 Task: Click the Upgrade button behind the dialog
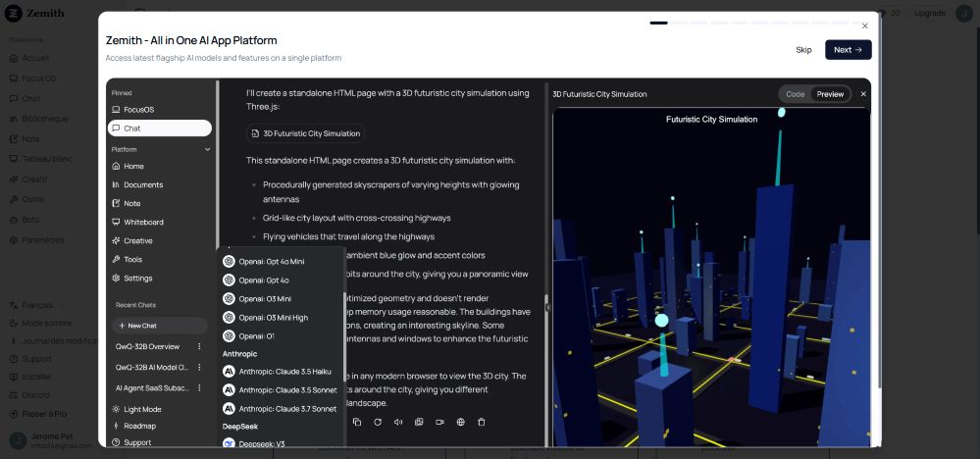coord(929,13)
